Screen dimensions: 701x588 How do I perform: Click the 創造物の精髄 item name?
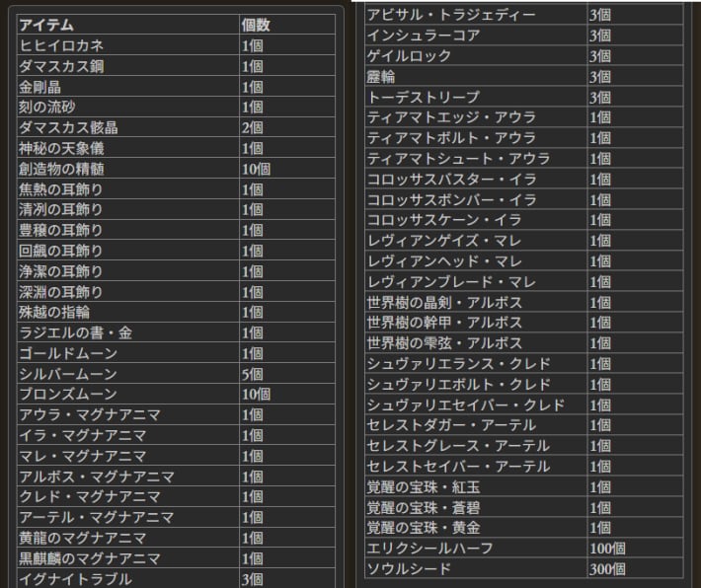(x=61, y=169)
